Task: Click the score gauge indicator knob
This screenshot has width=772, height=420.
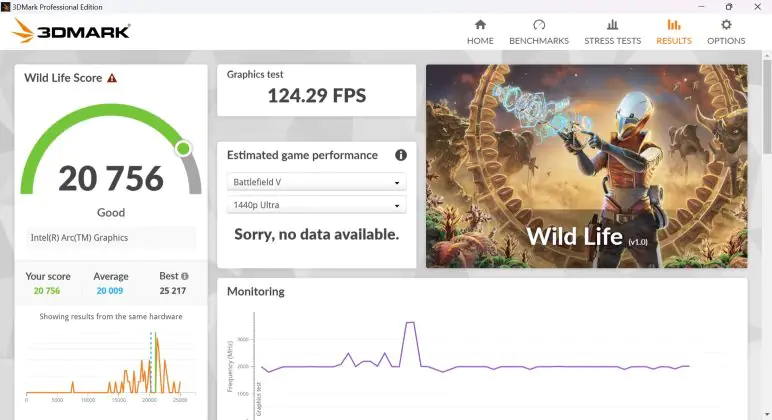Action: click(x=184, y=148)
